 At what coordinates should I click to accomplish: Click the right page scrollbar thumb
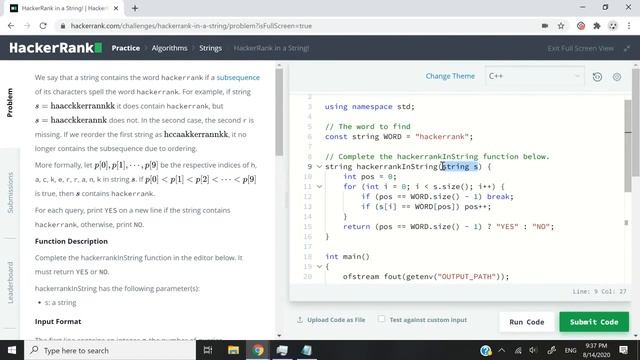pyautogui.click(x=636, y=122)
